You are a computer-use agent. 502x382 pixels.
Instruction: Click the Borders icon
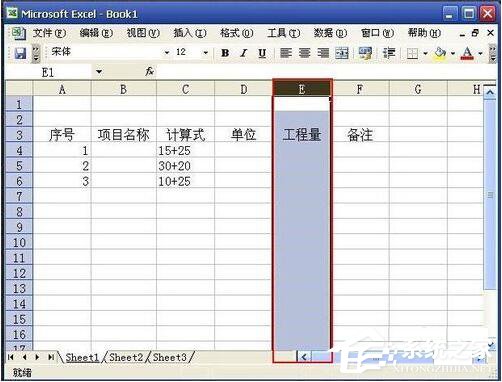(x=412, y=53)
